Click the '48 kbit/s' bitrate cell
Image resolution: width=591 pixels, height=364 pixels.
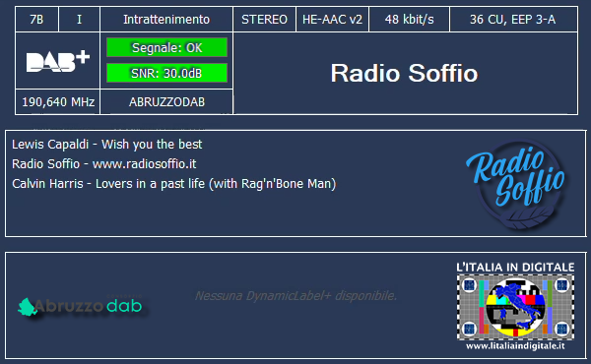[409, 20]
